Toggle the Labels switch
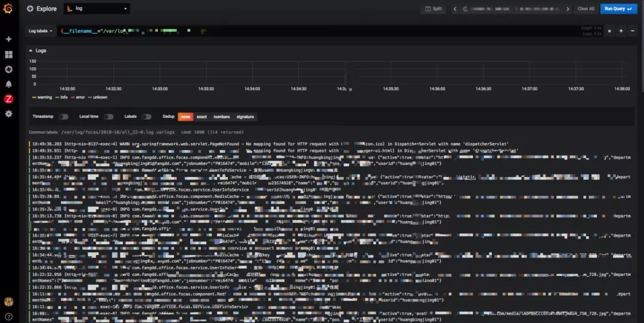The width and height of the screenshot is (644, 323). pyautogui.click(x=146, y=117)
